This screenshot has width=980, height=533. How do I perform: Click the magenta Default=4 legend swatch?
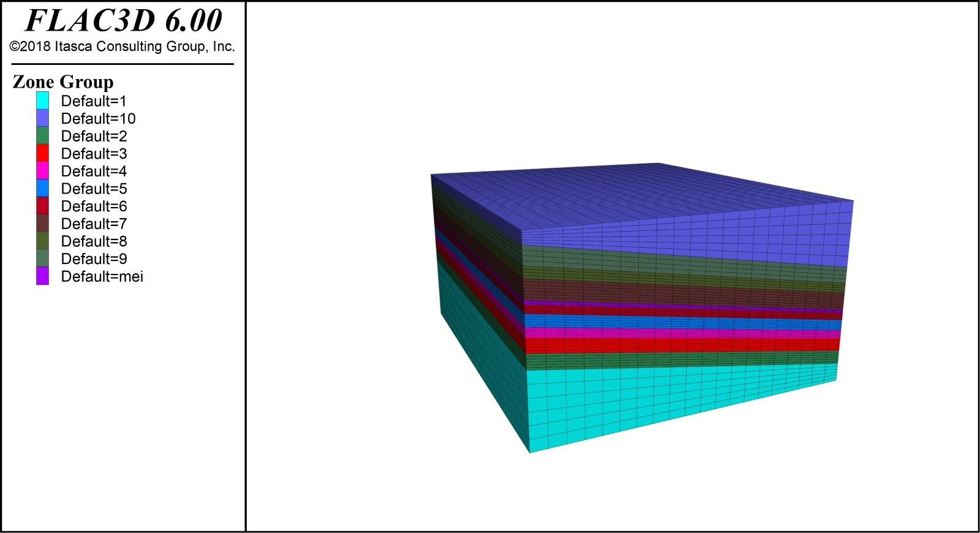pos(42,171)
